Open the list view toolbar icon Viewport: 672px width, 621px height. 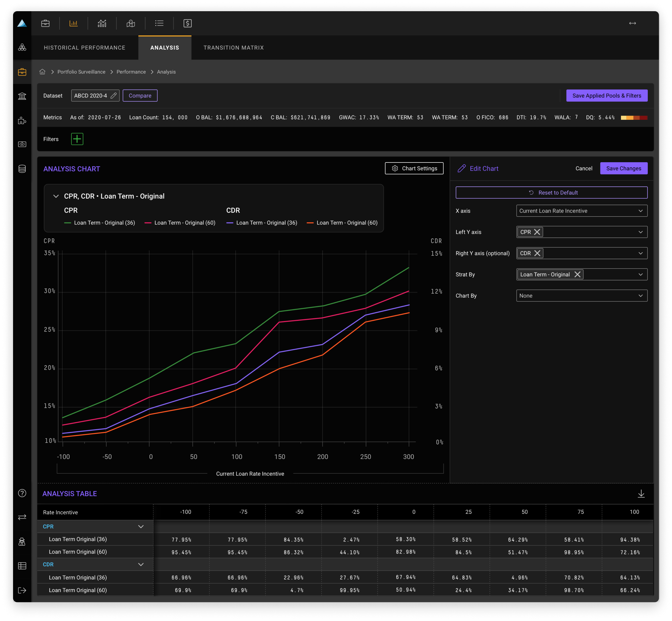(x=159, y=23)
